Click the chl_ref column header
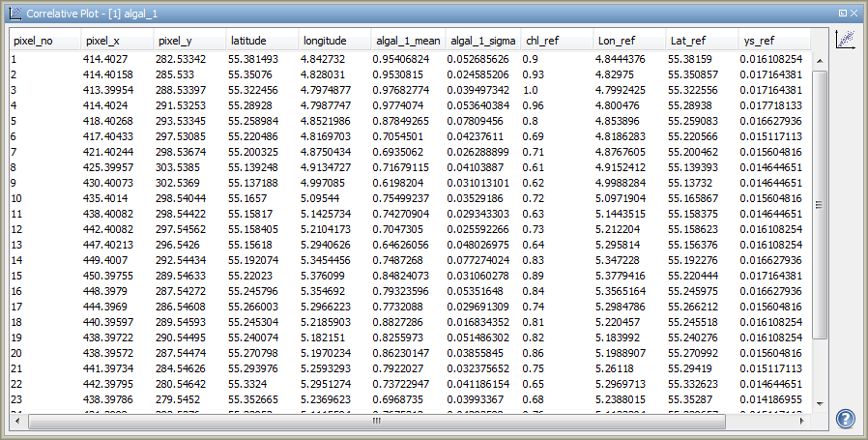868x440 pixels. click(556, 42)
